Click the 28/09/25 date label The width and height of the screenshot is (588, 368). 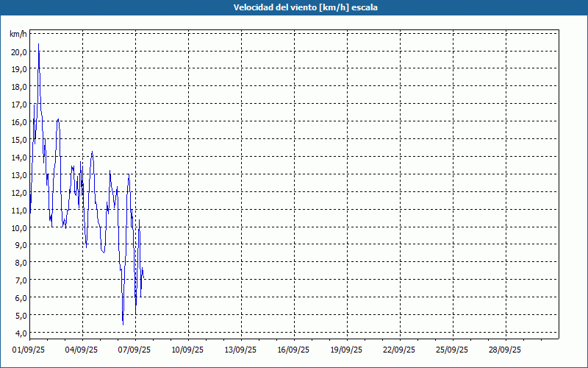[505, 350]
